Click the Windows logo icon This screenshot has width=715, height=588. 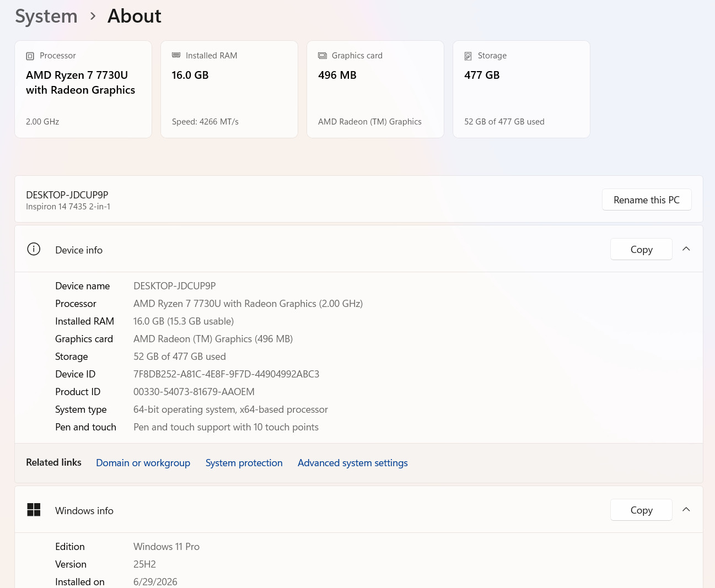pyautogui.click(x=34, y=510)
